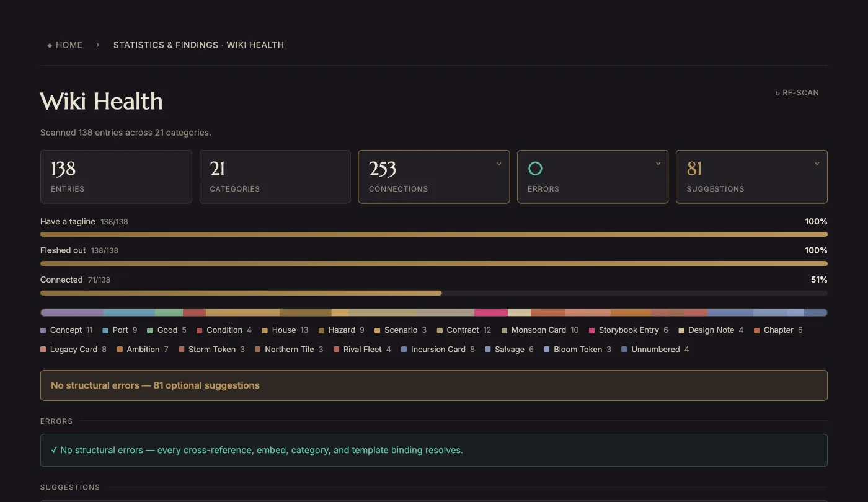The image size is (868, 502).
Task: Select the Chapter legend entry
Action: 778,330
